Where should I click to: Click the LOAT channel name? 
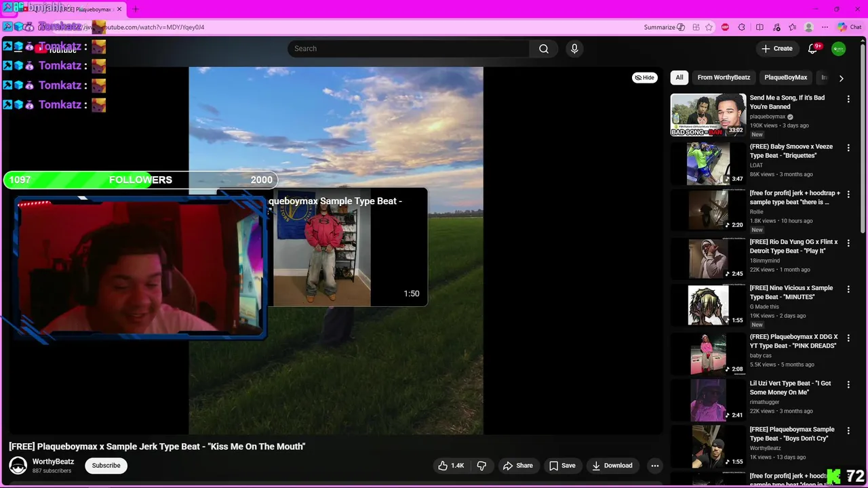756,165
